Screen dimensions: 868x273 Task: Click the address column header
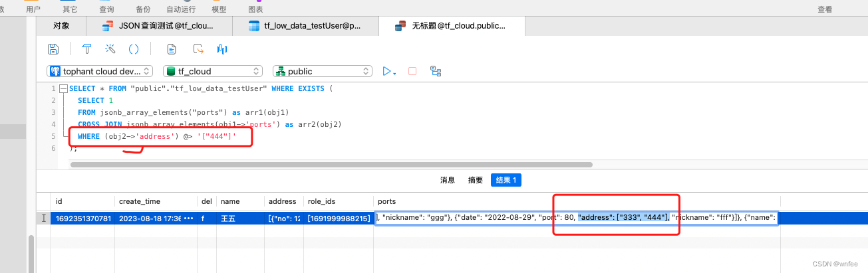283,201
